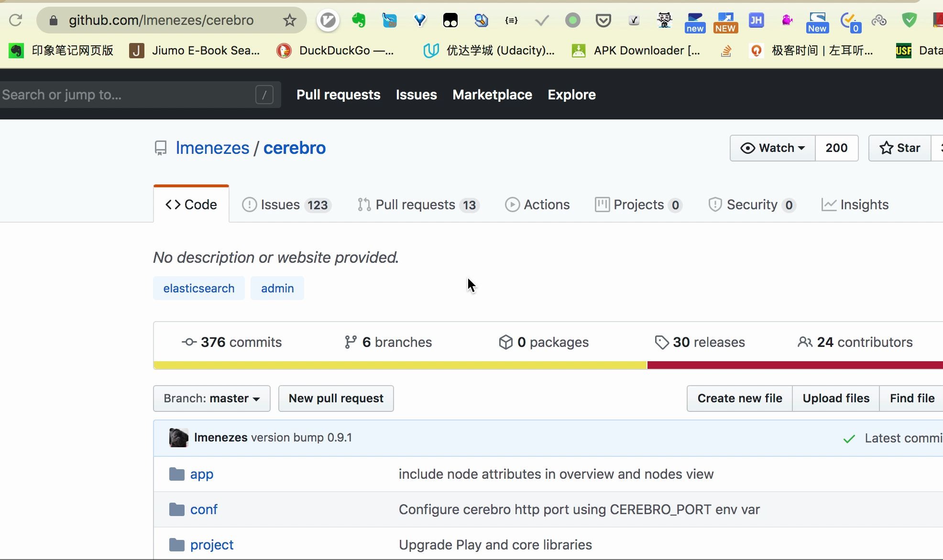Check the commit status green checkmark
Screen dimensions: 943x560
point(849,438)
